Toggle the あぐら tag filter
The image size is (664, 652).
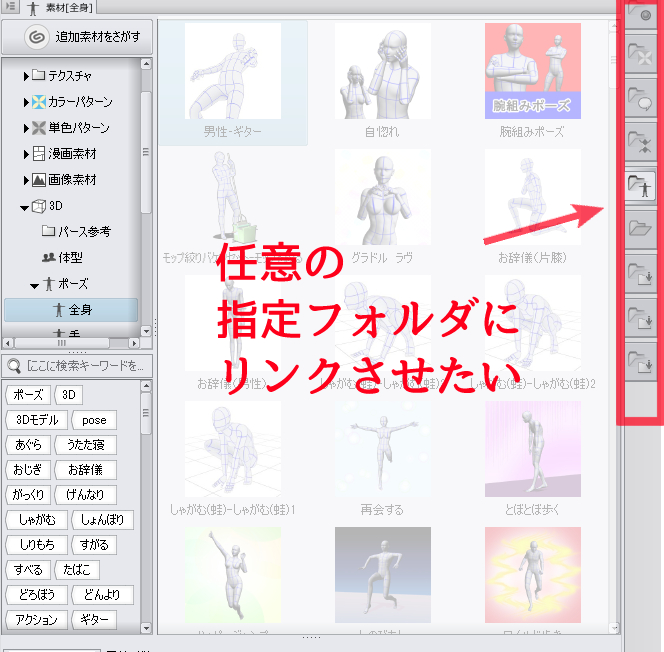[x=28, y=445]
